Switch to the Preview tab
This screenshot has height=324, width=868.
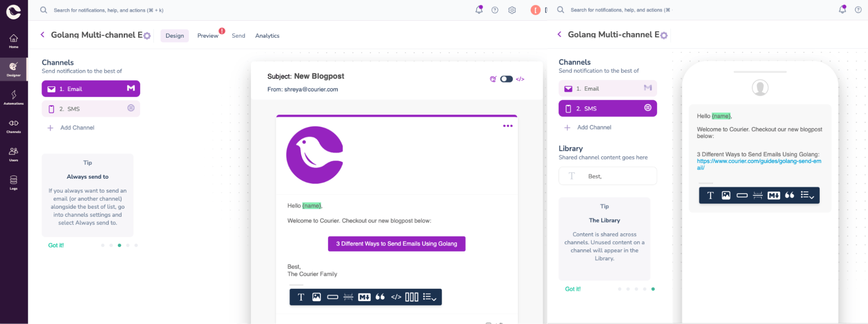pyautogui.click(x=208, y=36)
